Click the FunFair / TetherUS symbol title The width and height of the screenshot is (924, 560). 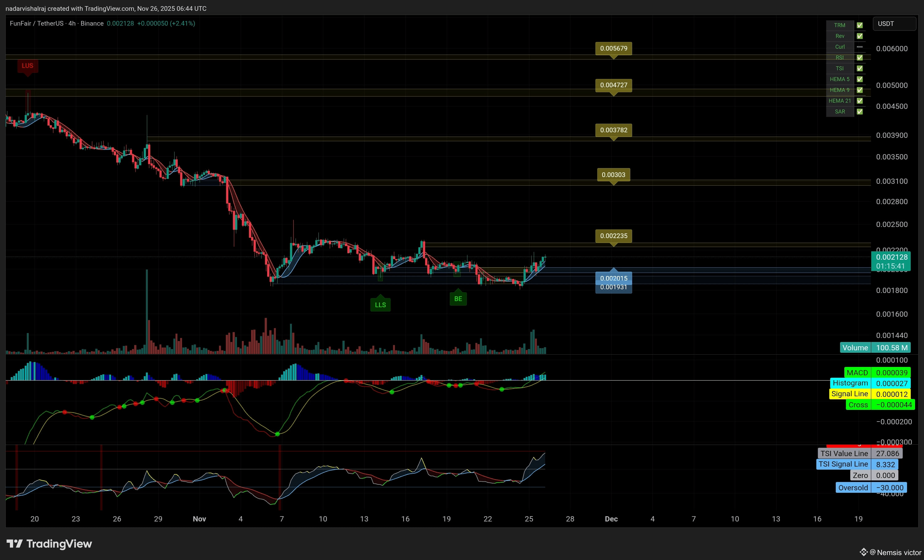tap(37, 23)
